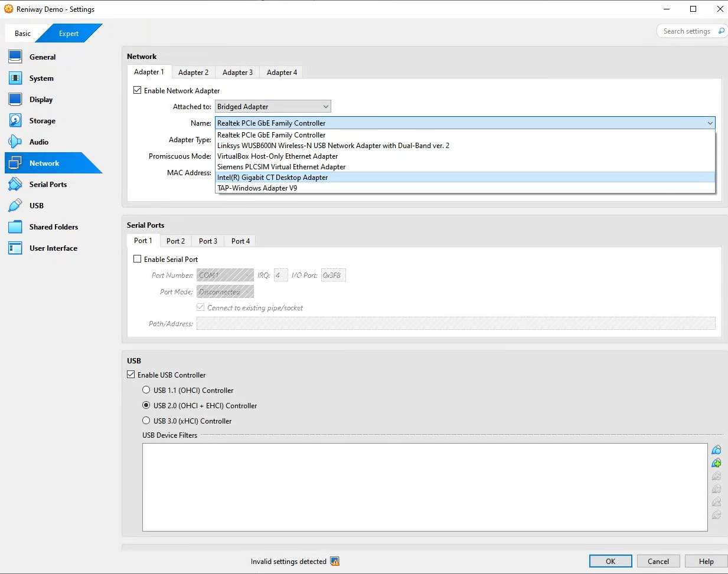Click the Invalid settings detected text
This screenshot has width=728, height=574.
click(288, 562)
